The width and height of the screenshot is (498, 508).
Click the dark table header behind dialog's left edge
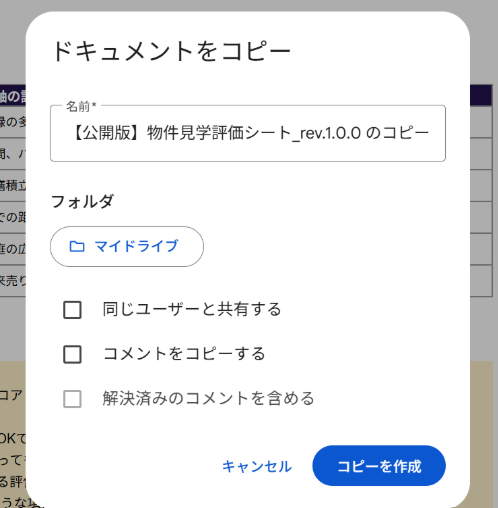tap(13, 96)
